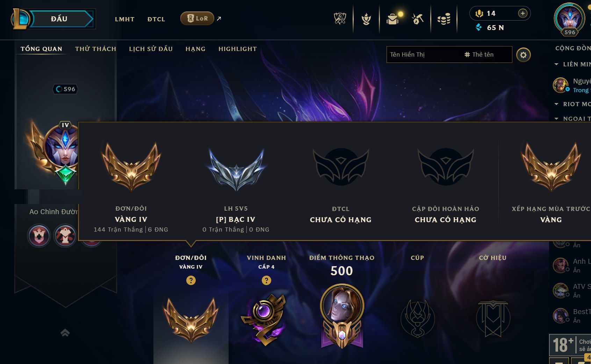The width and height of the screenshot is (591, 364).
Task: Click the plus button to buy RP
Action: pyautogui.click(x=522, y=13)
